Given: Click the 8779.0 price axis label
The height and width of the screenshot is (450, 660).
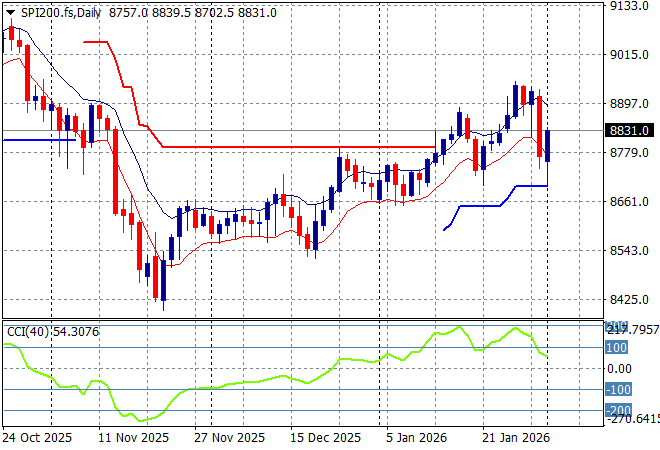Looking at the screenshot, I should click(x=629, y=152).
